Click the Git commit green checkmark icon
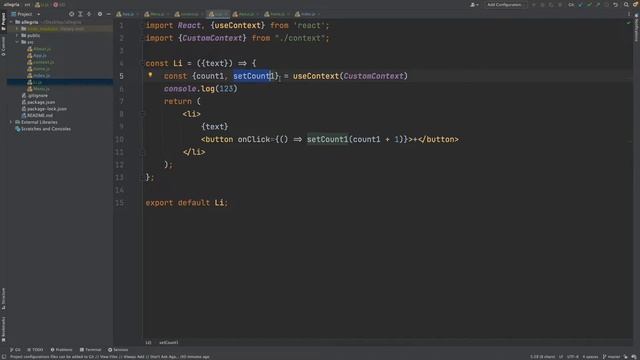Viewport: 640px width, 360px height. coord(589,4)
